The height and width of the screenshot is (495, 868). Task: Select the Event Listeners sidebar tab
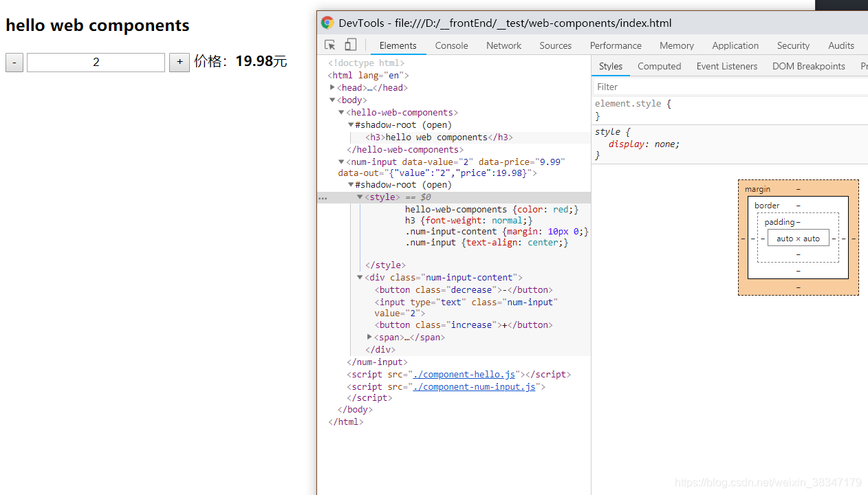click(727, 66)
